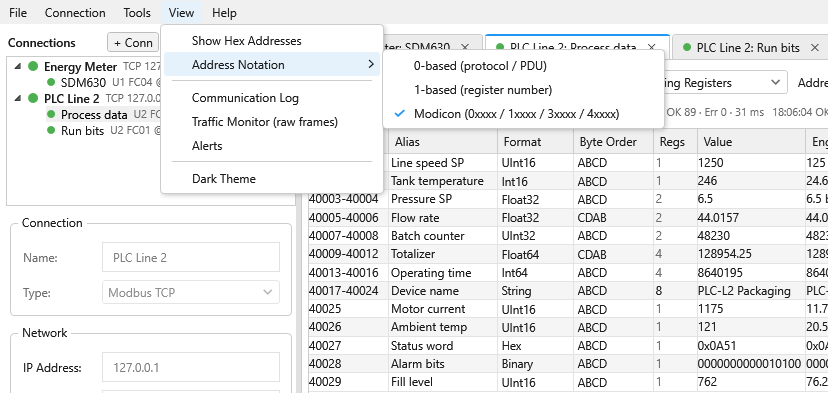This screenshot has width=828, height=393.
Task: Select the Line speed SP alias cell
Action: [443, 163]
